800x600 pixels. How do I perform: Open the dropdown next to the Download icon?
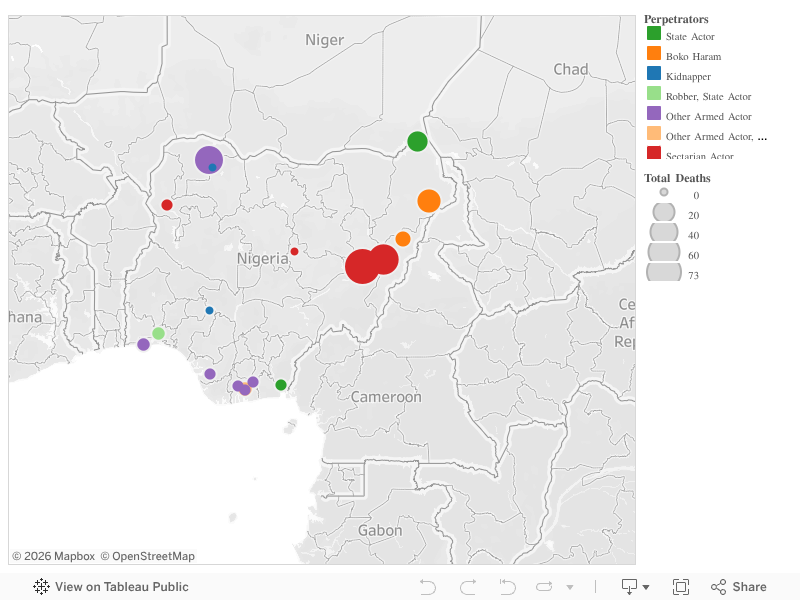pyautogui.click(x=644, y=586)
